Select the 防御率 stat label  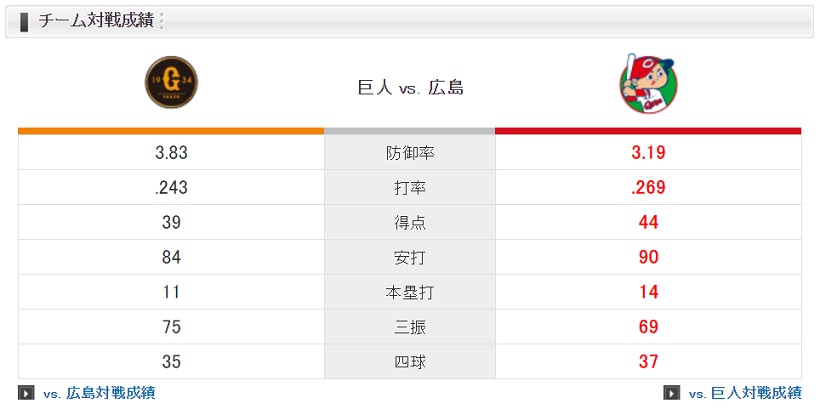click(410, 153)
